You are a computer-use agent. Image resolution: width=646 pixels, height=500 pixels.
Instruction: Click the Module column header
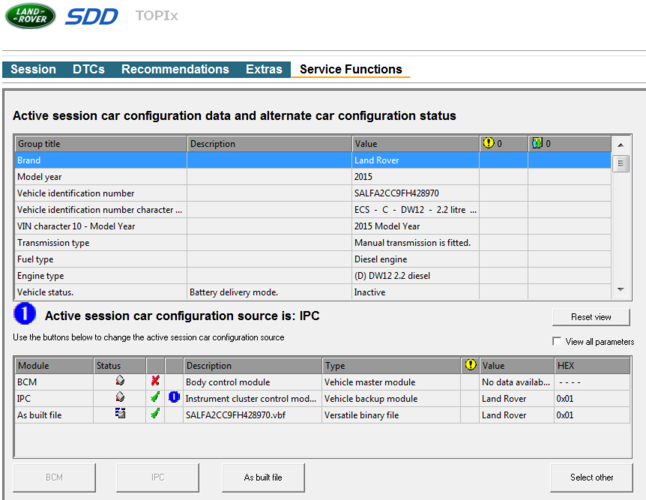[x=54, y=366]
